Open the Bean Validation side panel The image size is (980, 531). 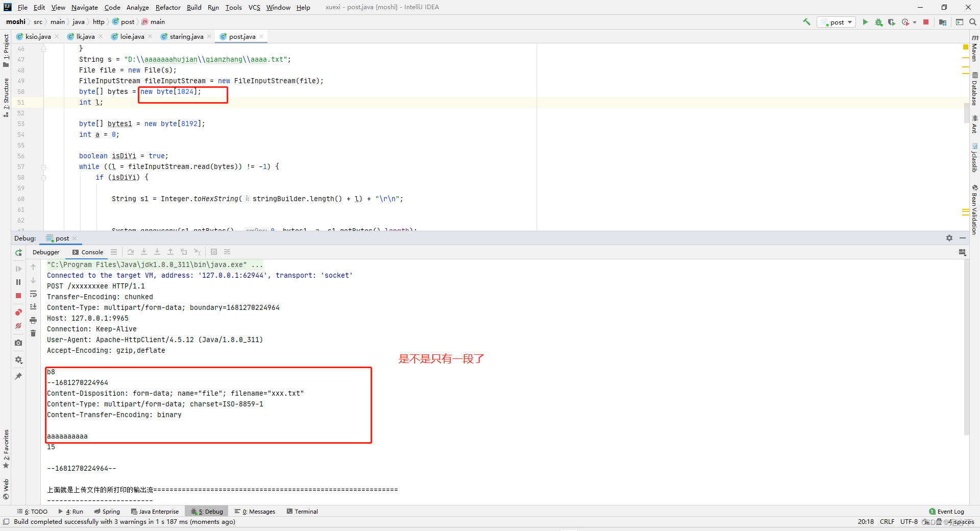pyautogui.click(x=974, y=209)
